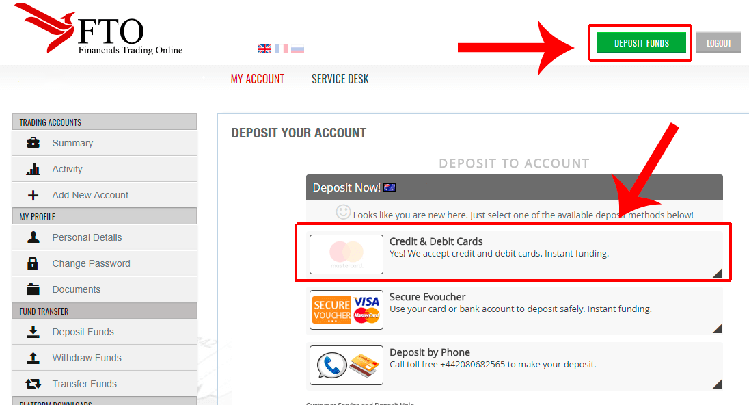Click the padlock icon for Change Password
The height and width of the screenshot is (405, 749).
point(32,263)
